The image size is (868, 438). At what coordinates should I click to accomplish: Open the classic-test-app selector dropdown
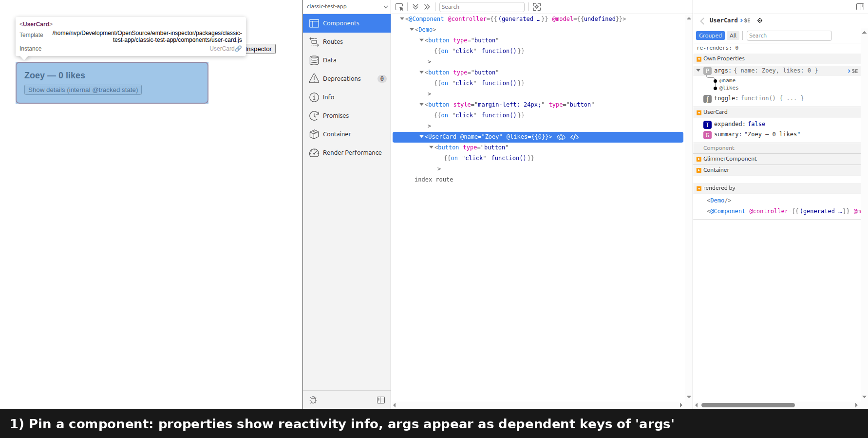347,7
